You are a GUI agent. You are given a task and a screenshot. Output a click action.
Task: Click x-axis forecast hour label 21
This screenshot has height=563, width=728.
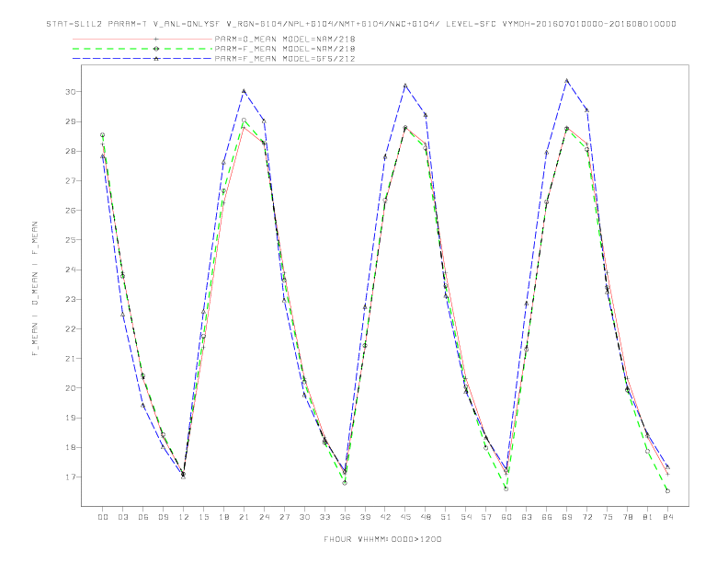(244, 517)
